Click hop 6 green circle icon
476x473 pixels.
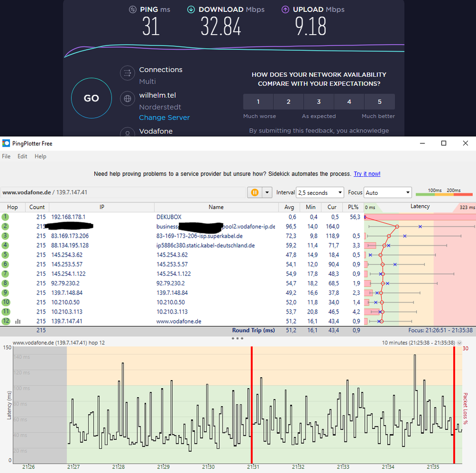point(5,264)
